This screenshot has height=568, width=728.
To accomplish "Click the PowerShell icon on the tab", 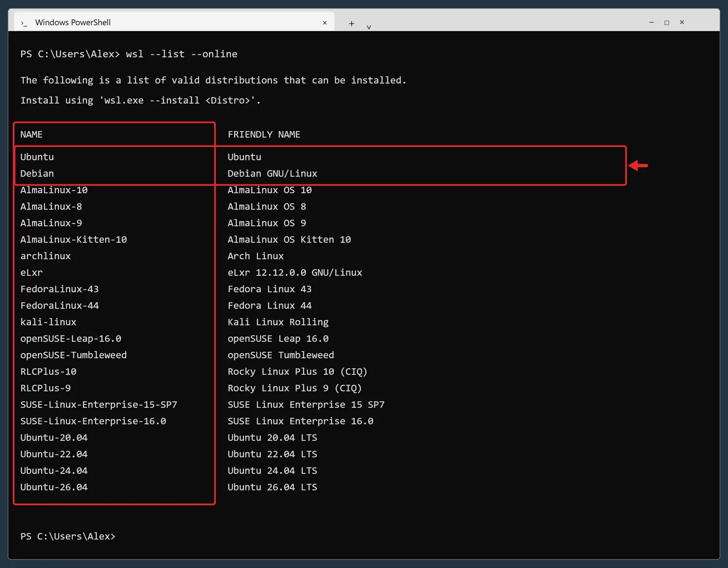I will (x=24, y=23).
